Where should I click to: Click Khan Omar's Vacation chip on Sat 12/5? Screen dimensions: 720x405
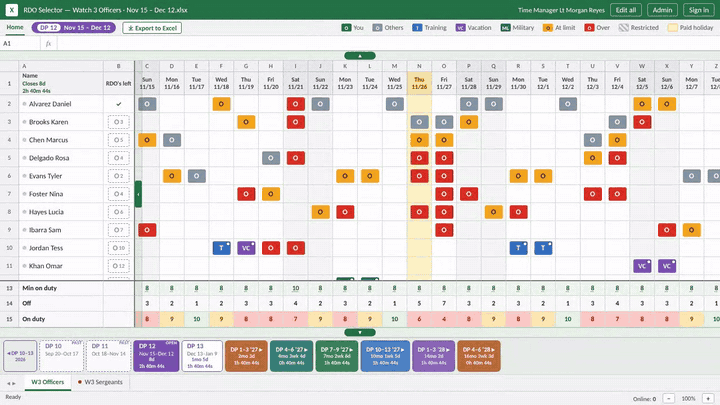click(642, 266)
